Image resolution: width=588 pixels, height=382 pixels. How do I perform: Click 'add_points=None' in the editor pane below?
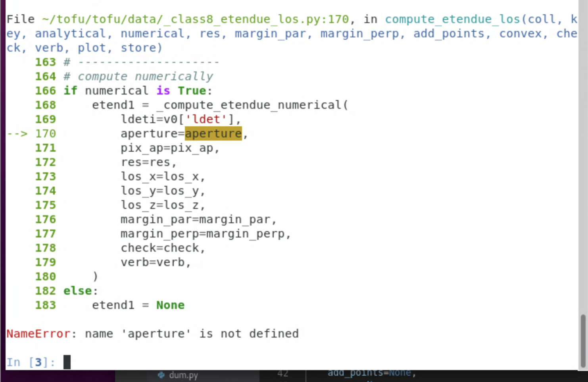point(371,372)
